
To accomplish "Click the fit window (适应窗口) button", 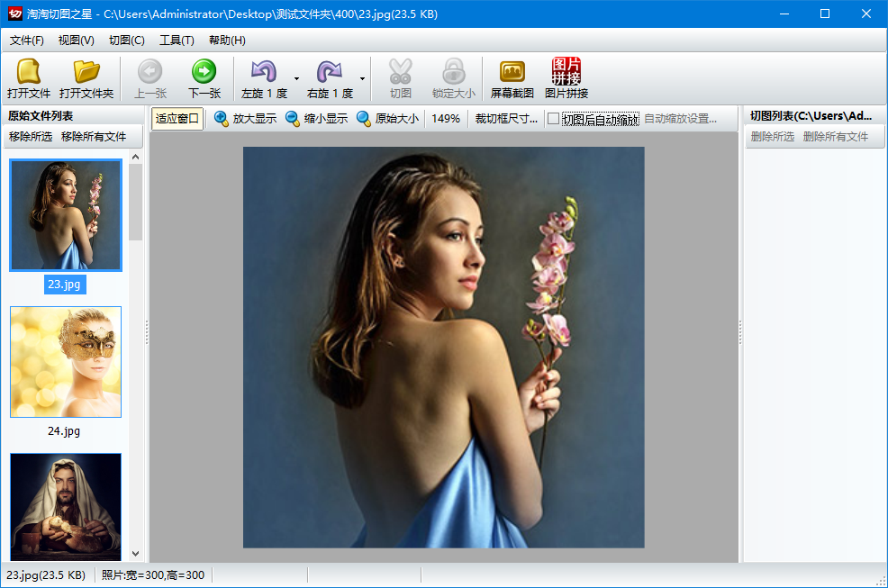I will tap(177, 119).
